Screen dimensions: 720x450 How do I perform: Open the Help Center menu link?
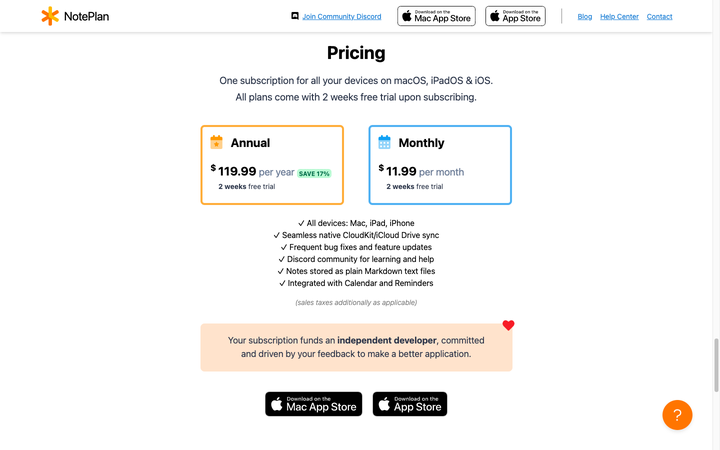coord(619,17)
